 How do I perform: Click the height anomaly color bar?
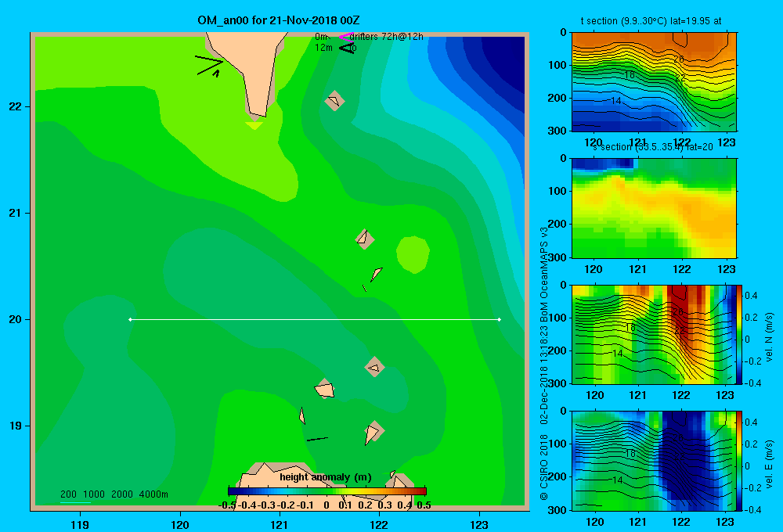327,491
